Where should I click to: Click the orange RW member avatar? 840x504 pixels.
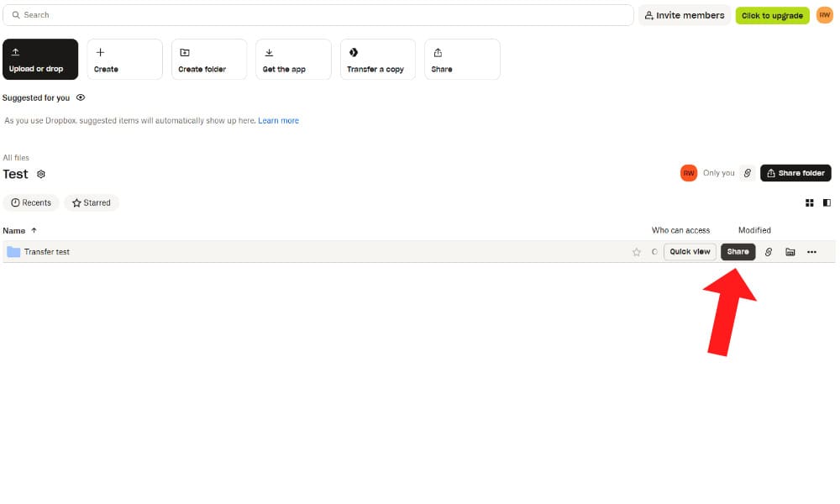tap(689, 173)
